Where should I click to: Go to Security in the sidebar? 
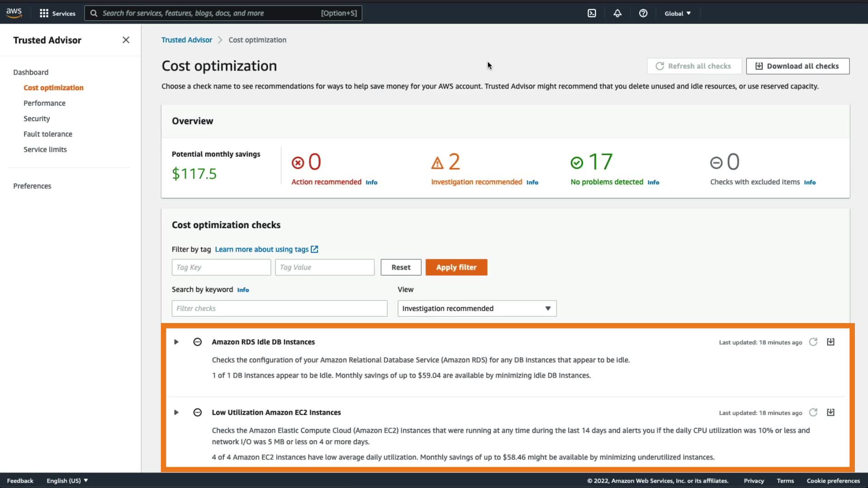click(x=37, y=119)
